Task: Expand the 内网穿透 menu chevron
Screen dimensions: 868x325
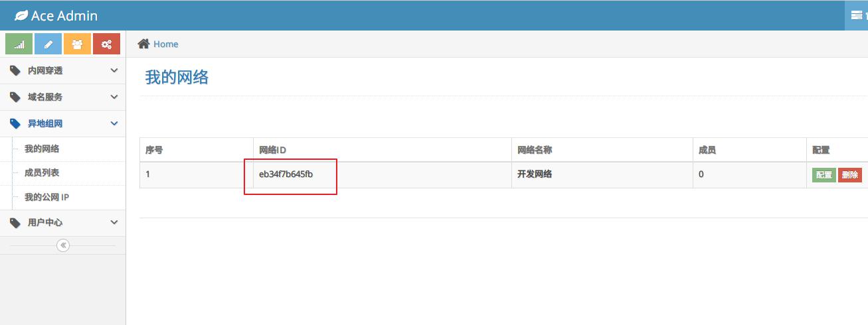Action: [114, 70]
